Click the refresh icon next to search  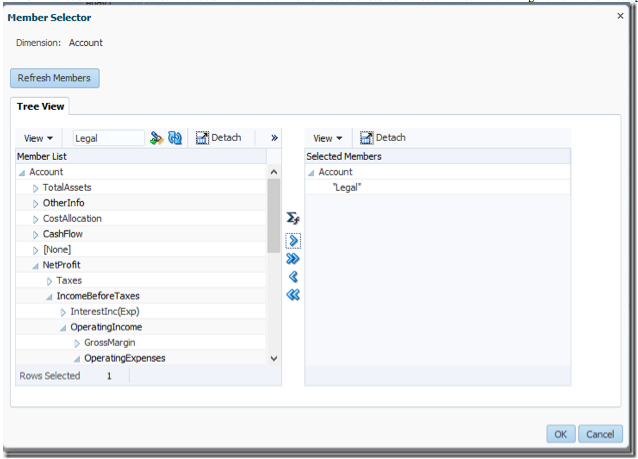(175, 138)
